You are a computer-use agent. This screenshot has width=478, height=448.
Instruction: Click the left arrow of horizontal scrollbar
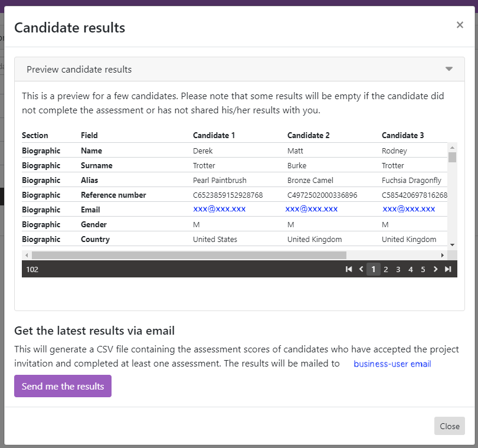coord(26,255)
